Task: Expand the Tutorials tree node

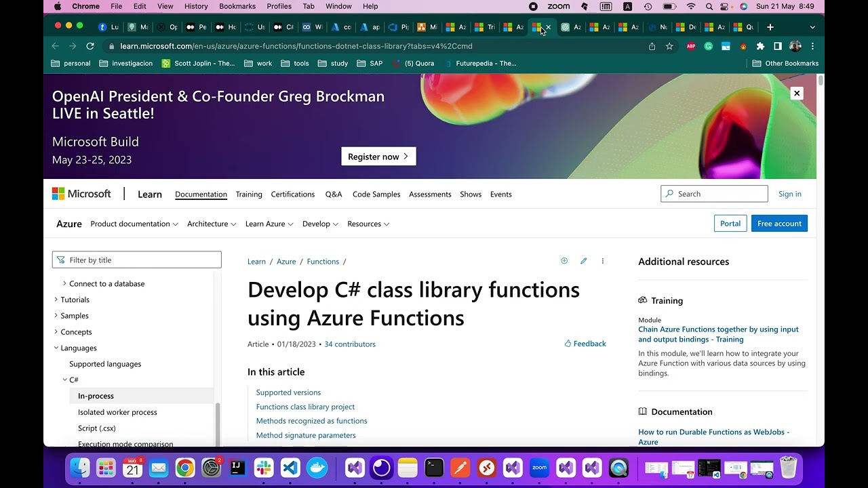Action: tap(56, 300)
